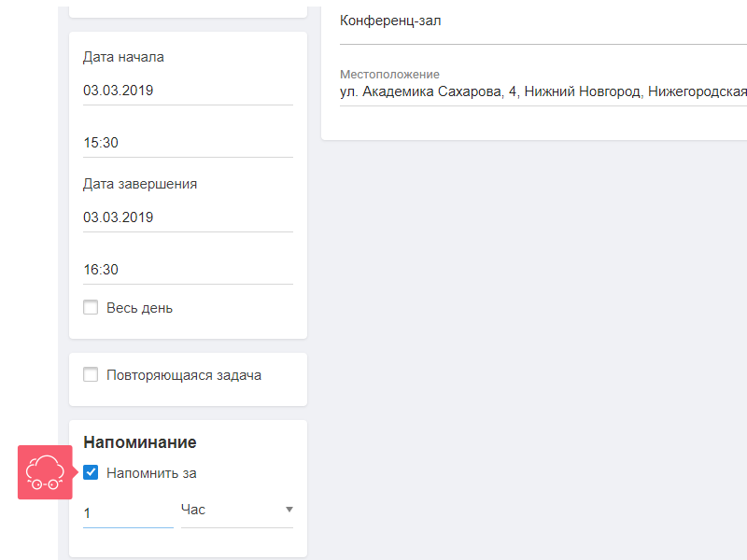Screen dimensions: 747x560
Task: Click the Напомнить за label text
Action: pyautogui.click(x=151, y=473)
